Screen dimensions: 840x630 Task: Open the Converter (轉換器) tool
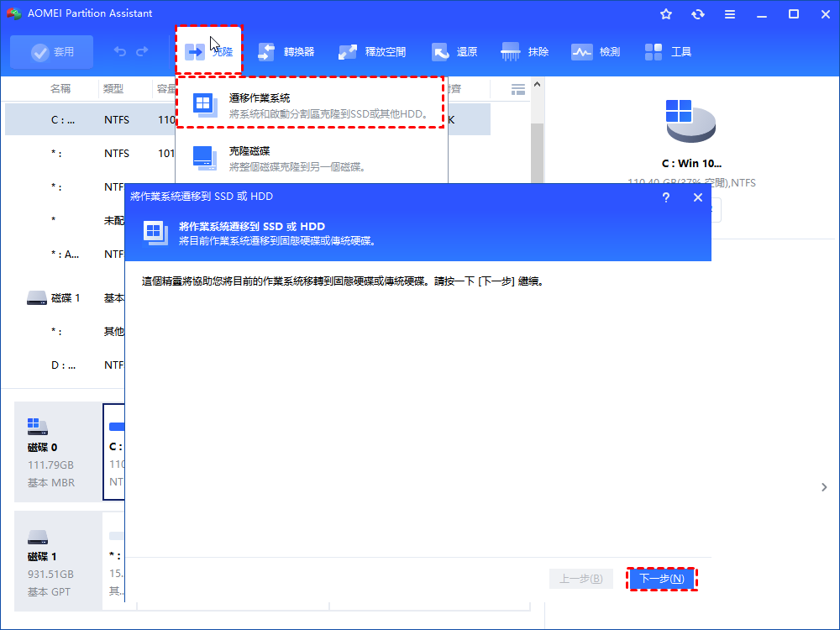286,52
